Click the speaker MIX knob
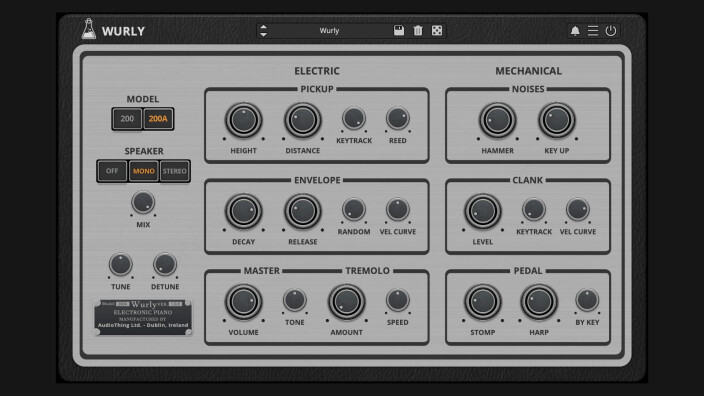 143,202
